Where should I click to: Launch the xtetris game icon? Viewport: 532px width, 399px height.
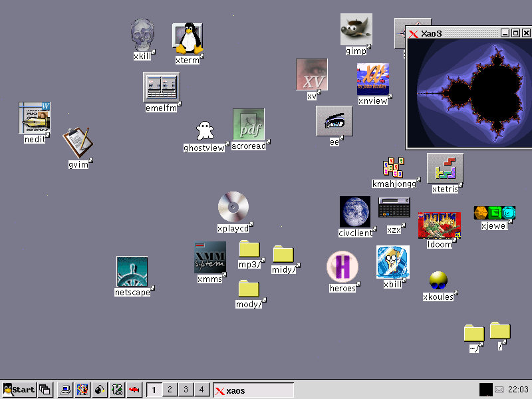(446, 169)
